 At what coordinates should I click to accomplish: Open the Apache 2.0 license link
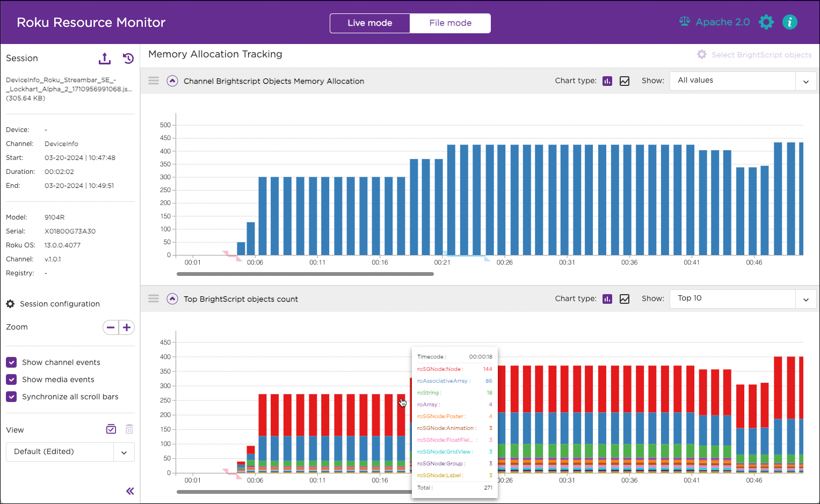(x=715, y=22)
